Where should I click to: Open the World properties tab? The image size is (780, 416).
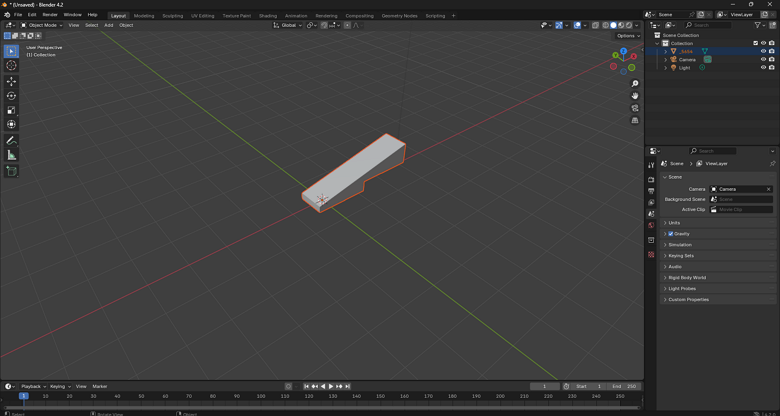[x=651, y=225]
